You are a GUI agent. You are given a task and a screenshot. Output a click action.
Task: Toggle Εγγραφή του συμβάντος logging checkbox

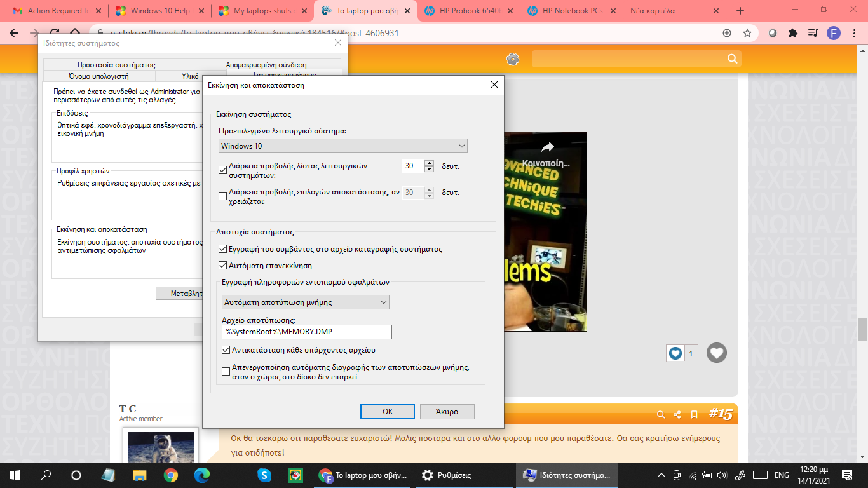click(x=222, y=249)
